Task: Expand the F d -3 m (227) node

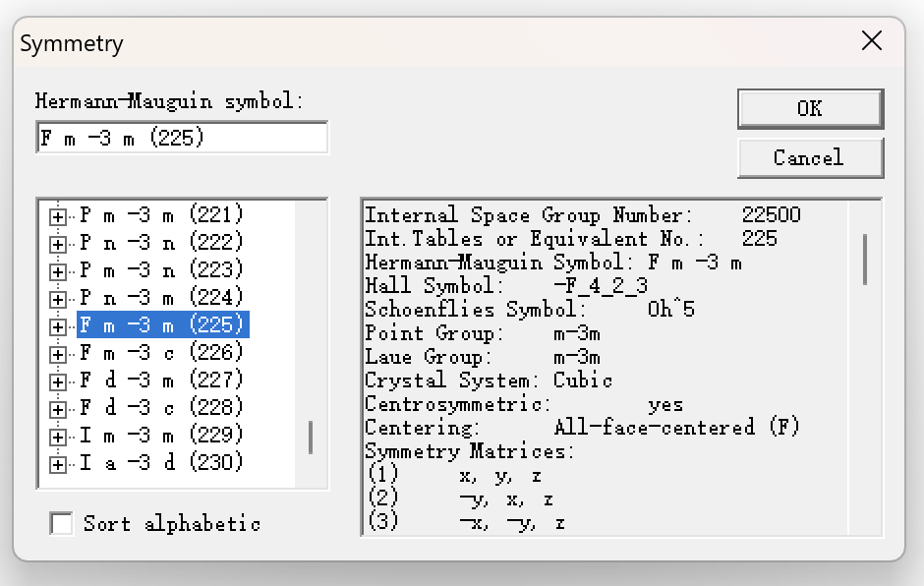Action: (x=58, y=381)
